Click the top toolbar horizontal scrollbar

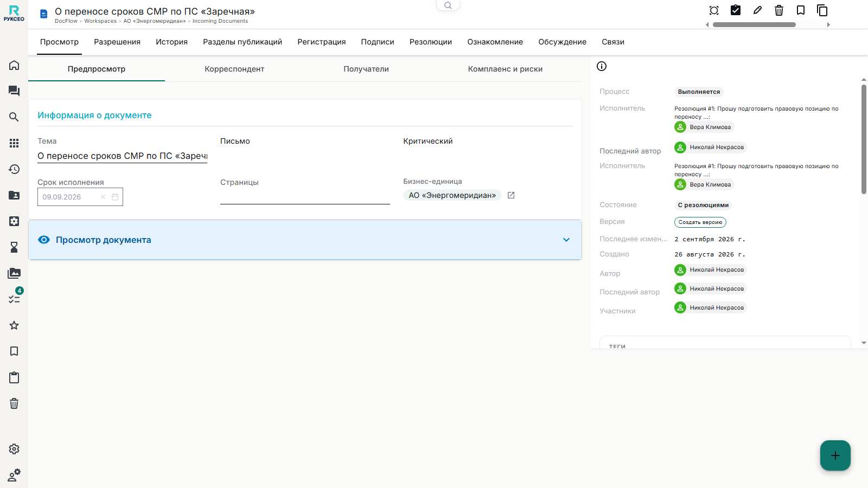click(754, 24)
